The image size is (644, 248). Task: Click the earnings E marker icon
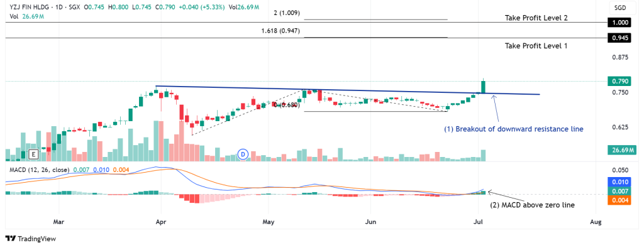tap(34, 154)
